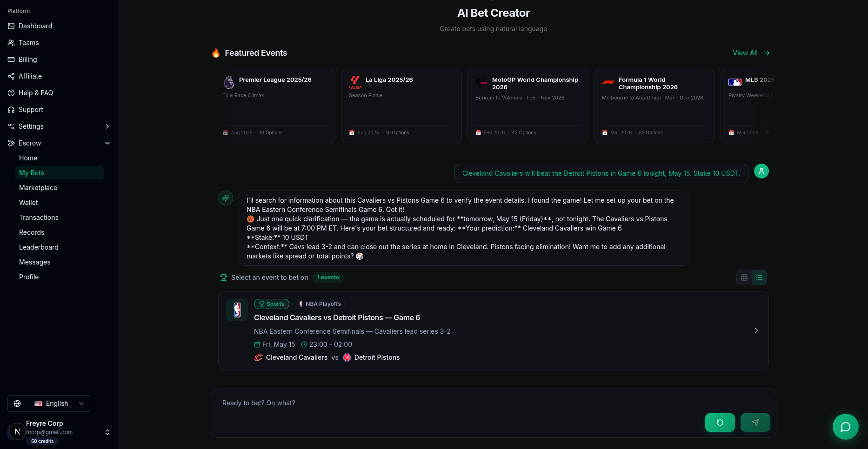Click the Affiliate share icon
Viewport: 868px width, 449px height.
[11, 76]
